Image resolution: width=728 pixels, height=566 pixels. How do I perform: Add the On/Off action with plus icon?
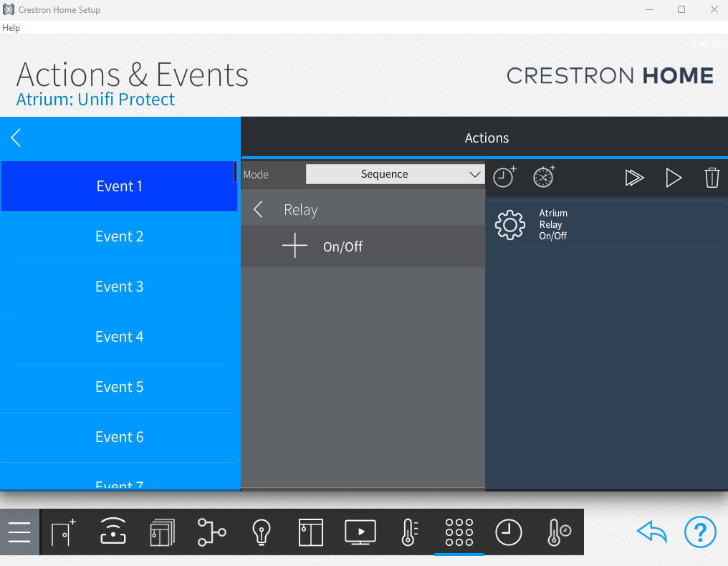click(294, 246)
